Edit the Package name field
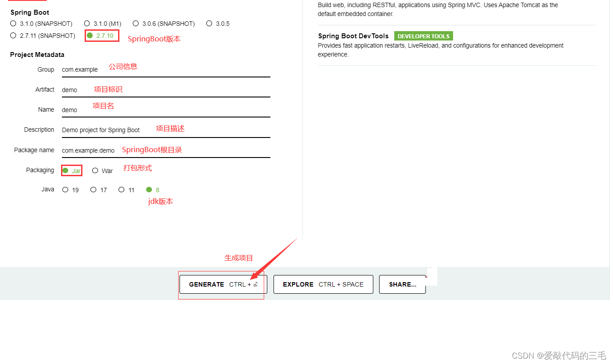This screenshot has width=613, height=364. (166, 150)
